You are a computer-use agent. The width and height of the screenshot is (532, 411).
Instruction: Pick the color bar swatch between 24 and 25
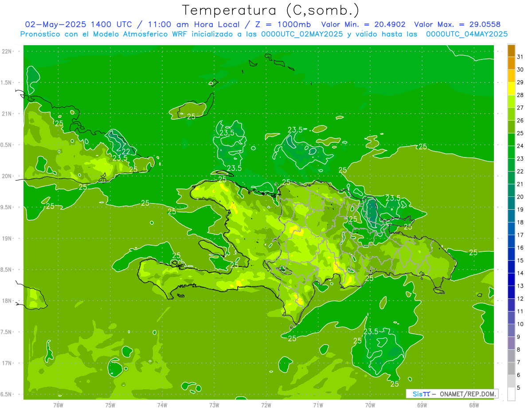click(x=512, y=139)
